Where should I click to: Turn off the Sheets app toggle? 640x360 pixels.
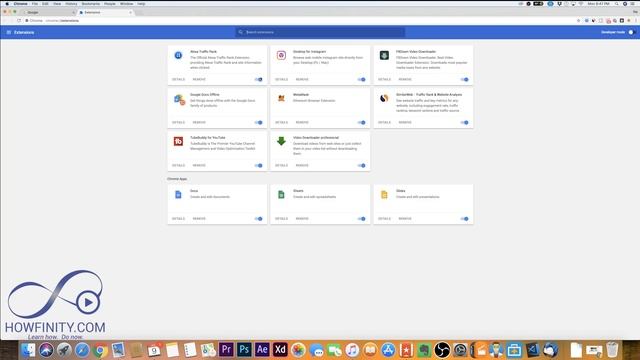(362, 219)
